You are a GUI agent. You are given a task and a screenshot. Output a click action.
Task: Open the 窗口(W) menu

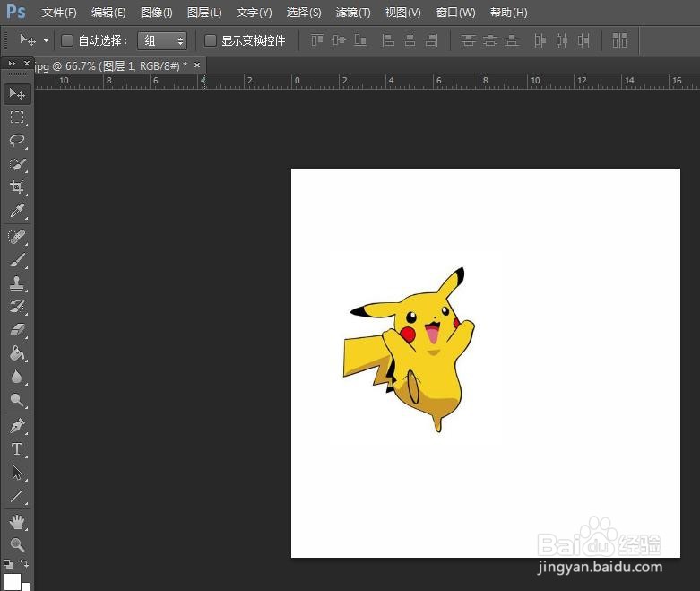[456, 13]
